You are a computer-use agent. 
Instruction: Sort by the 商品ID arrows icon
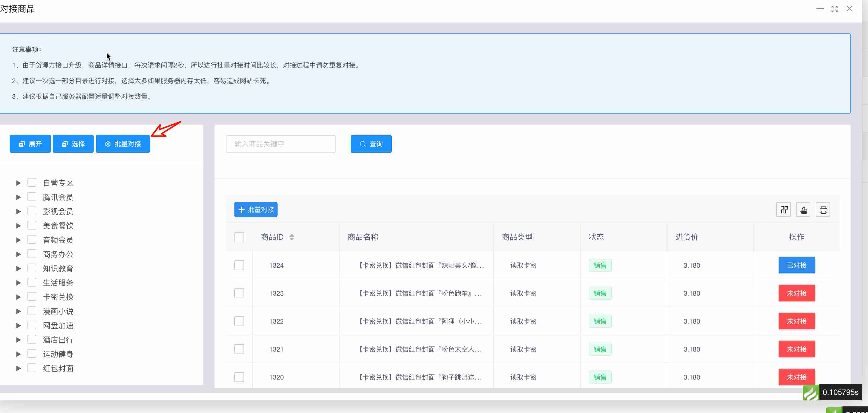click(292, 237)
